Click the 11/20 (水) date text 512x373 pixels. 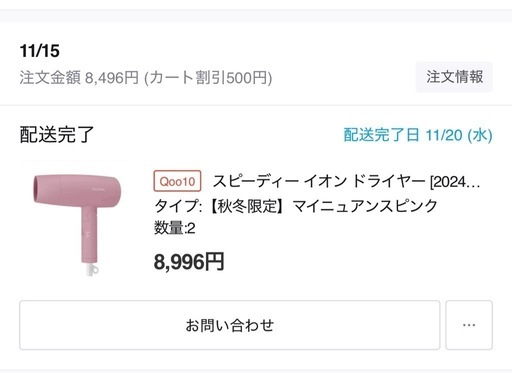coord(459,135)
